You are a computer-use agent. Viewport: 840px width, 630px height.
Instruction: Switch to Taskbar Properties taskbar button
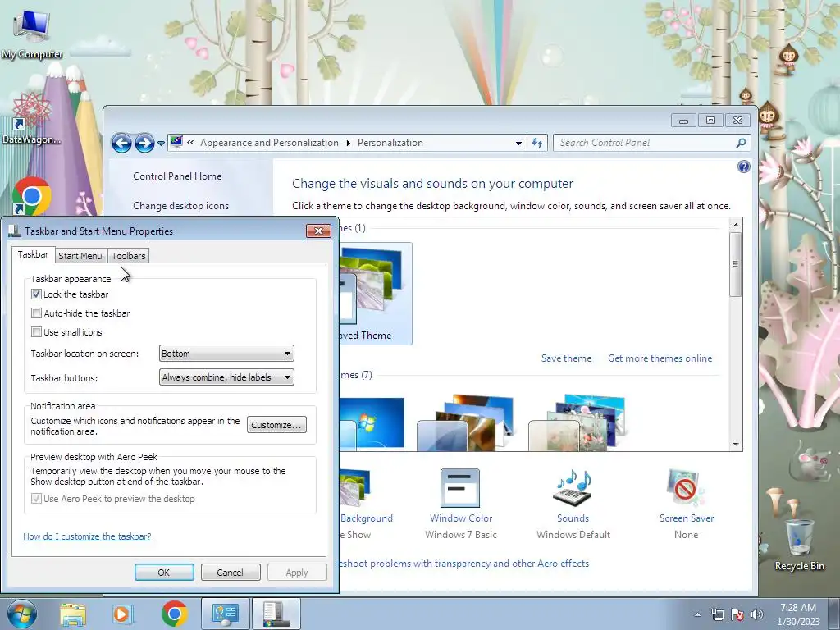[276, 614]
